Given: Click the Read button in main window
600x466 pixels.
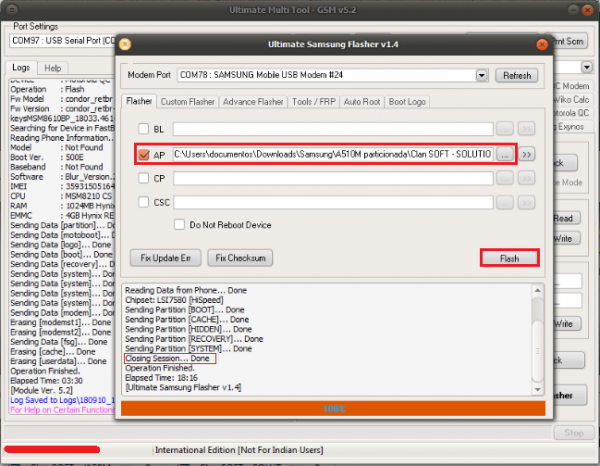Looking at the screenshot, I should 566,218.
